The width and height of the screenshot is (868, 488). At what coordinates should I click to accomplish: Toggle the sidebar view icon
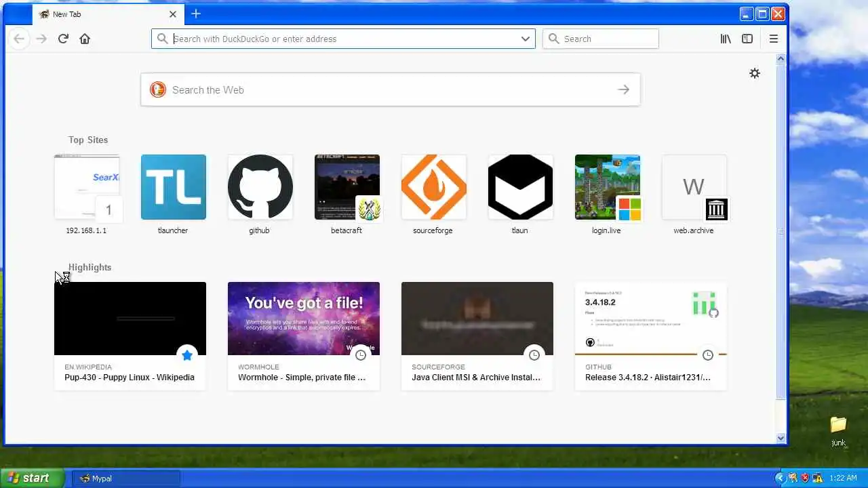click(747, 39)
